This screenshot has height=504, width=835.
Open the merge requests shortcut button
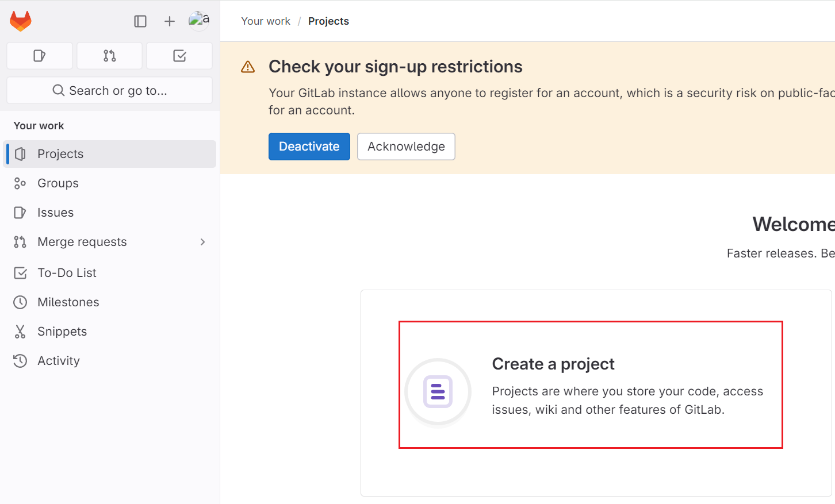point(110,56)
